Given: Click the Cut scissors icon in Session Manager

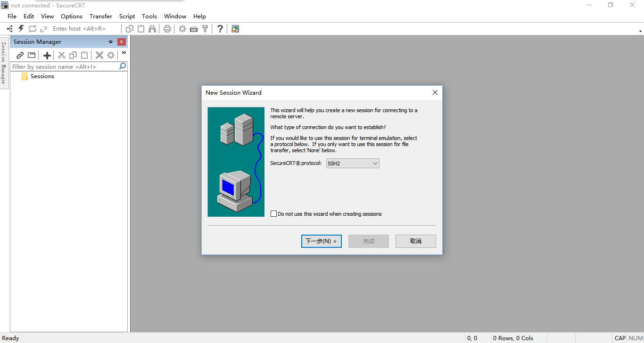Looking at the screenshot, I should [62, 55].
